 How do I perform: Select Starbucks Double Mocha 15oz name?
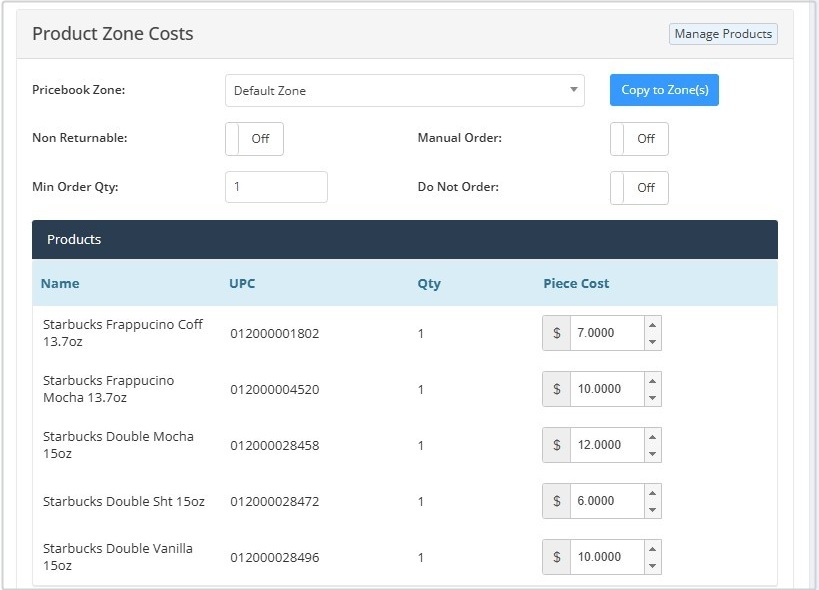tap(119, 445)
